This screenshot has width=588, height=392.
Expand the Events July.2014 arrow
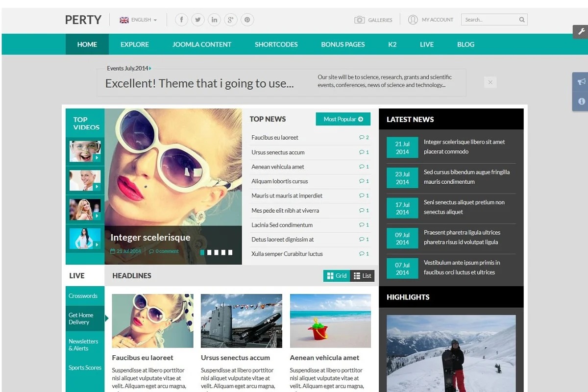(x=150, y=69)
